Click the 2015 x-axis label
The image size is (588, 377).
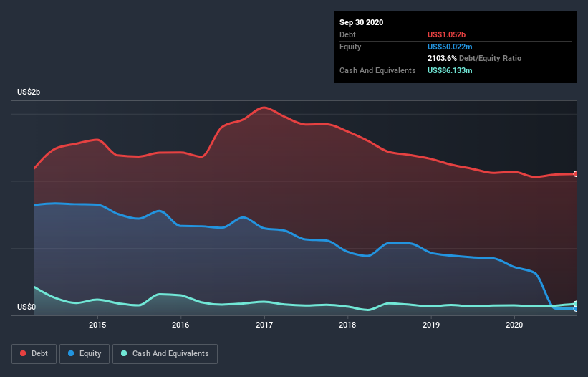(97, 325)
